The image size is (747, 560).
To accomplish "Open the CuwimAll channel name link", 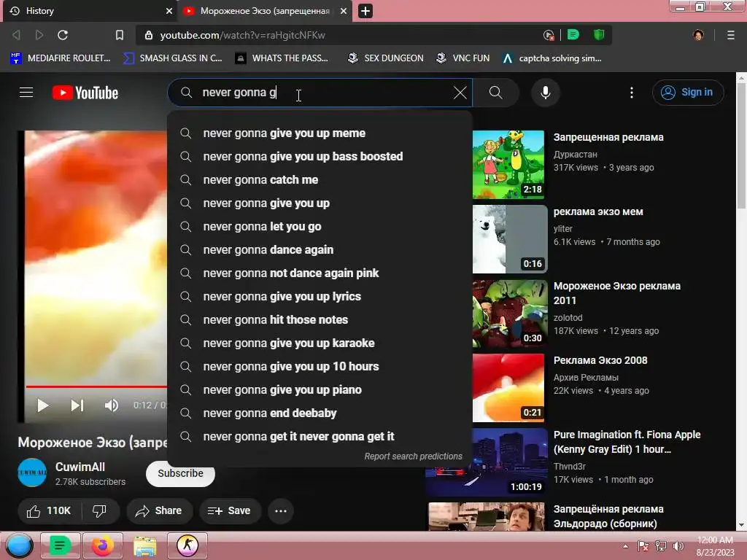I will (x=80, y=467).
